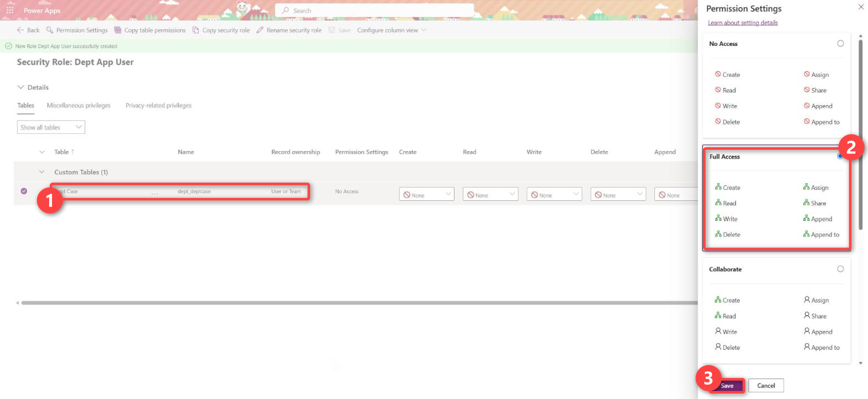Screen dimensions: 868x399
Task: Click the table's horizontal scrollbar
Action: pos(359,303)
